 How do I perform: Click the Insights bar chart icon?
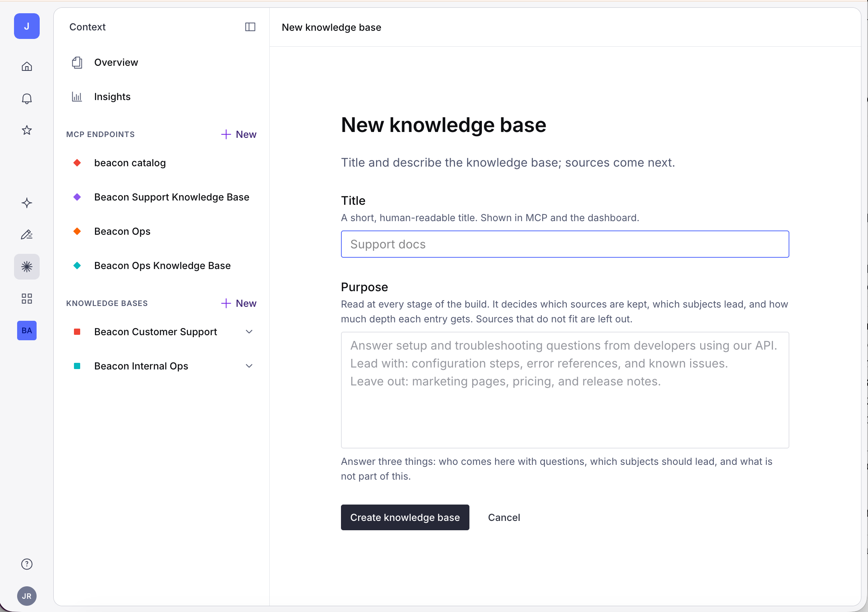pos(77,97)
